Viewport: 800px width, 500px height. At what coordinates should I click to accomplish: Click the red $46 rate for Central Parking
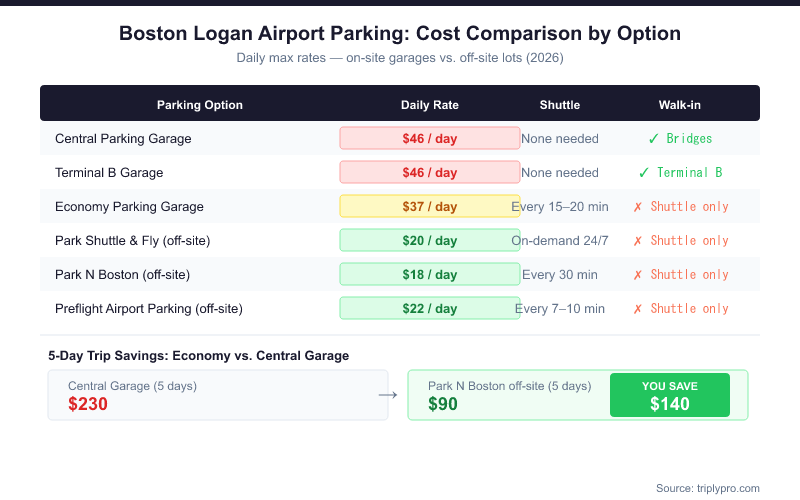tap(430, 139)
